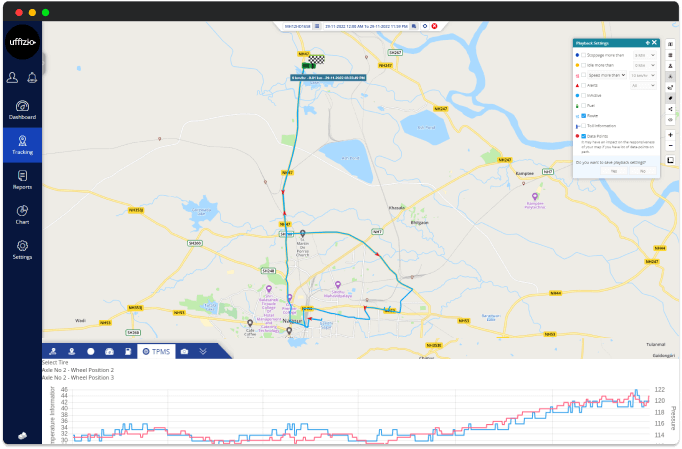
Task: Click the green vehicle marker on map
Action: 308,66
